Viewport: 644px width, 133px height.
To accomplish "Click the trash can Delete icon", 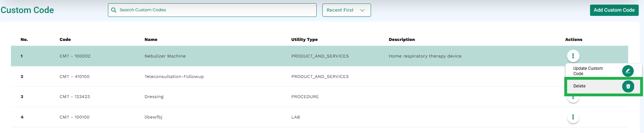I will [628, 86].
